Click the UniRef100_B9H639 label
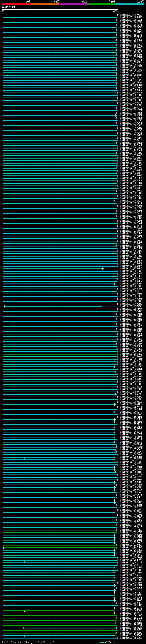This screenshot has height=644, width=146. (131, 65)
